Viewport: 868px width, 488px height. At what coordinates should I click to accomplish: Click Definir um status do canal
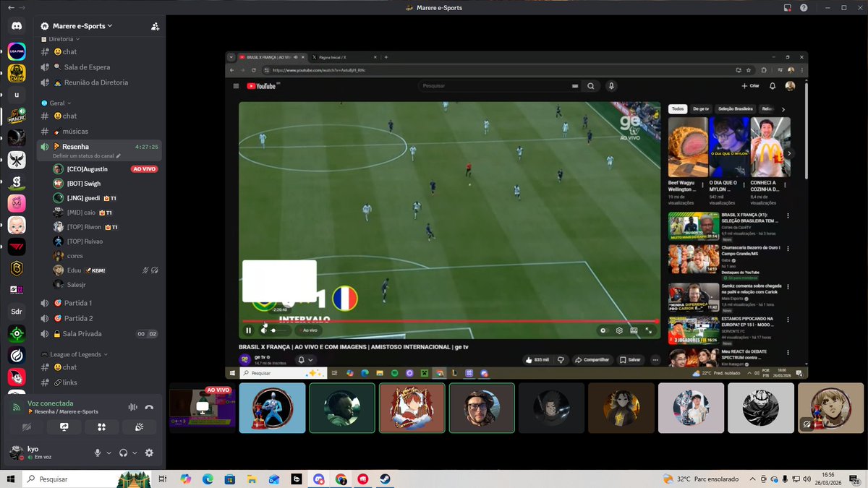pyautogui.click(x=86, y=155)
